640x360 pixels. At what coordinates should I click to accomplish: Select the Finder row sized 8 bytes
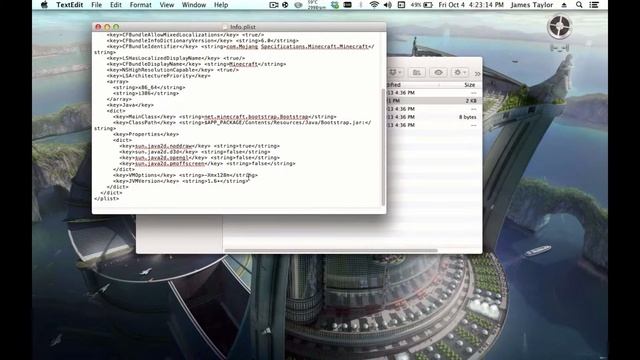434,117
